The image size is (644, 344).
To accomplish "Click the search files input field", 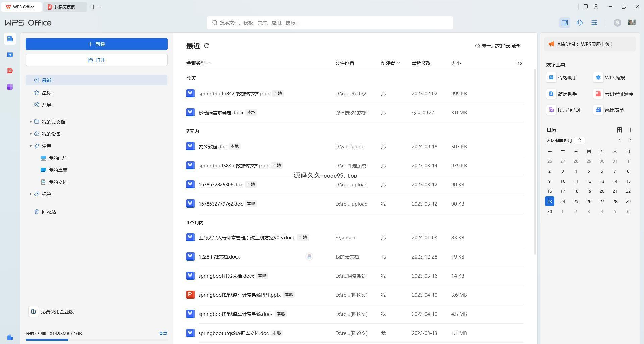I will [330, 23].
